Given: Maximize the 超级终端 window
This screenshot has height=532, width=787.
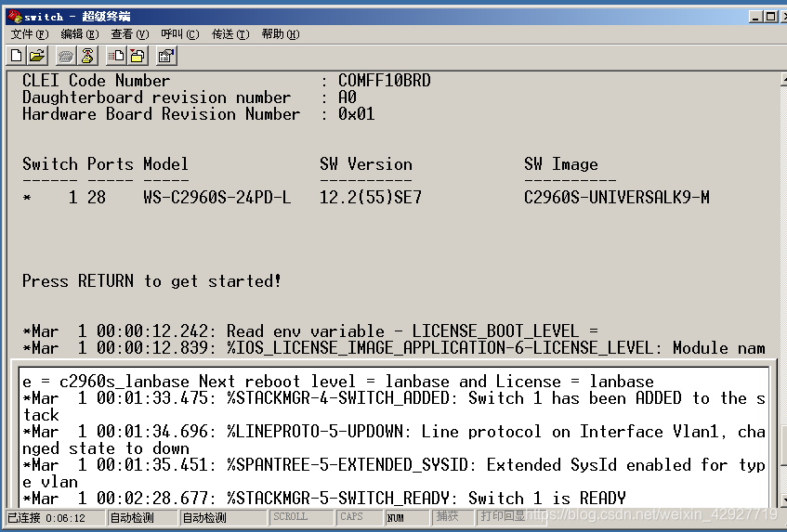Looking at the screenshot, I should [770, 17].
